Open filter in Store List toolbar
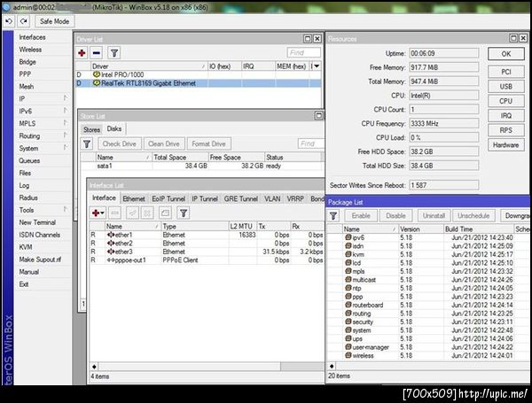Image resolution: width=532 pixels, height=403 pixels. 87,144
